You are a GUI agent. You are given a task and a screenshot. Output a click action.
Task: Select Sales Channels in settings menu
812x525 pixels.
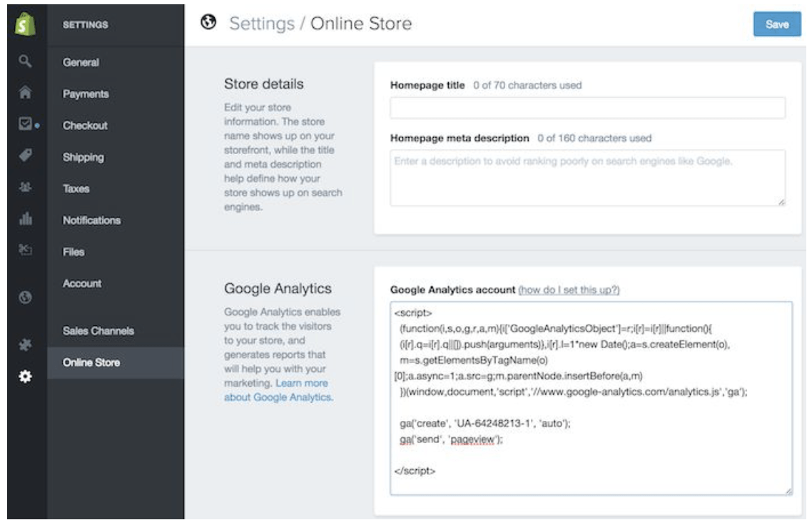point(98,331)
